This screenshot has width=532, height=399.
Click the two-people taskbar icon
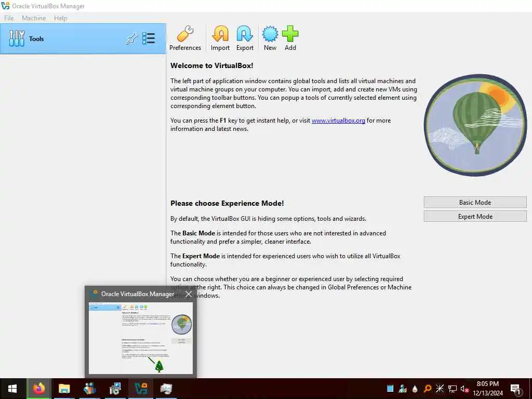89,389
